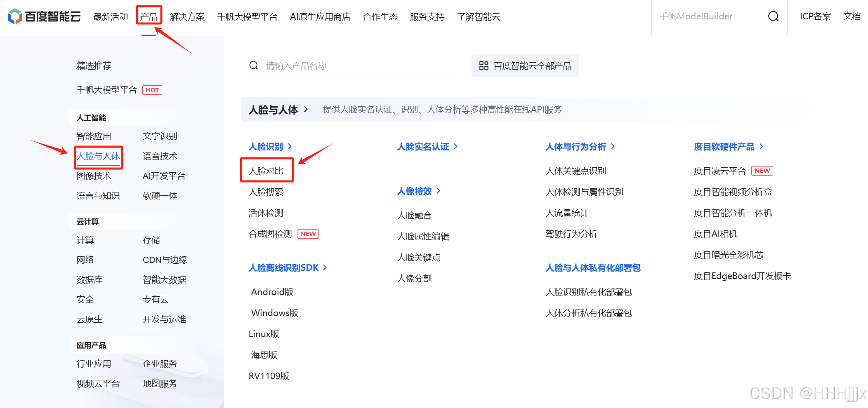Image resolution: width=868 pixels, height=408 pixels.
Task: Click the search magnifier icon in header
Action: (x=773, y=16)
